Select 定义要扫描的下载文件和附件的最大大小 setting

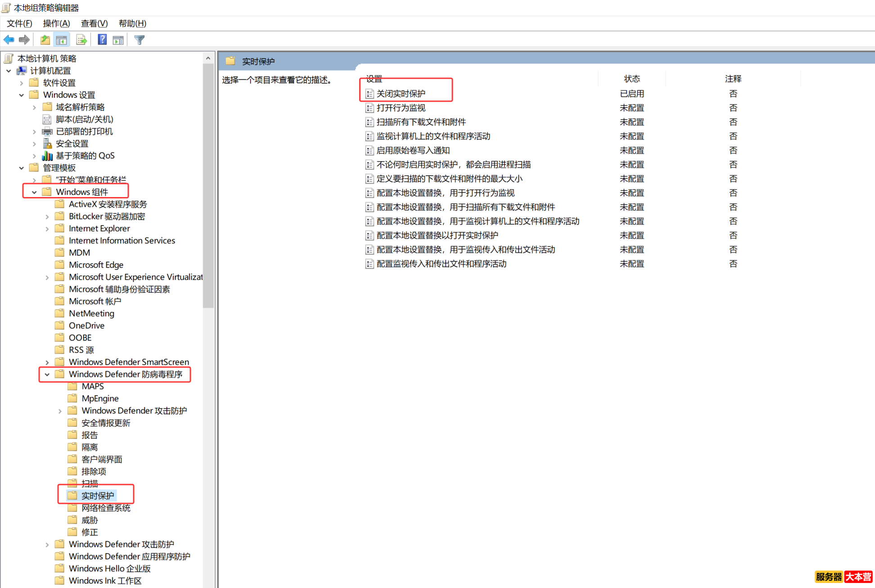[450, 179]
